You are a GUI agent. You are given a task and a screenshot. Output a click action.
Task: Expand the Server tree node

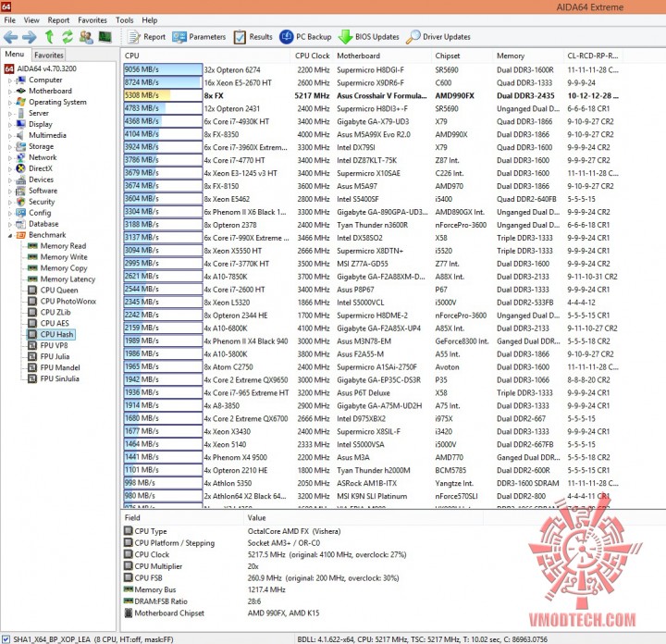coord(10,113)
